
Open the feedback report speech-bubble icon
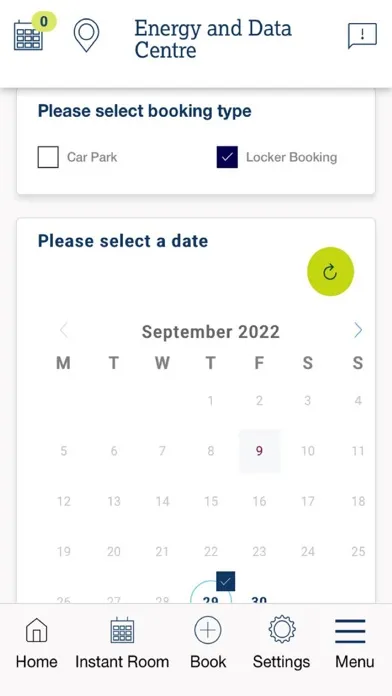pos(362,36)
